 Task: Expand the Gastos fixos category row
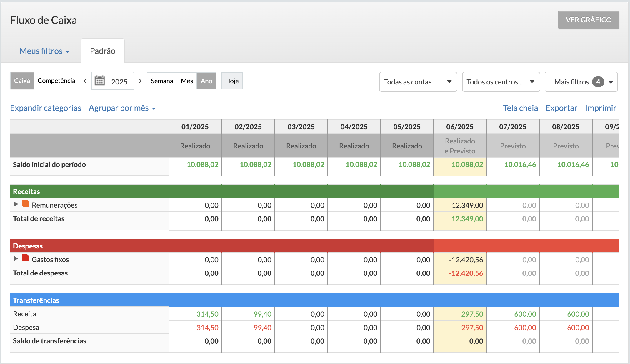[x=16, y=258]
